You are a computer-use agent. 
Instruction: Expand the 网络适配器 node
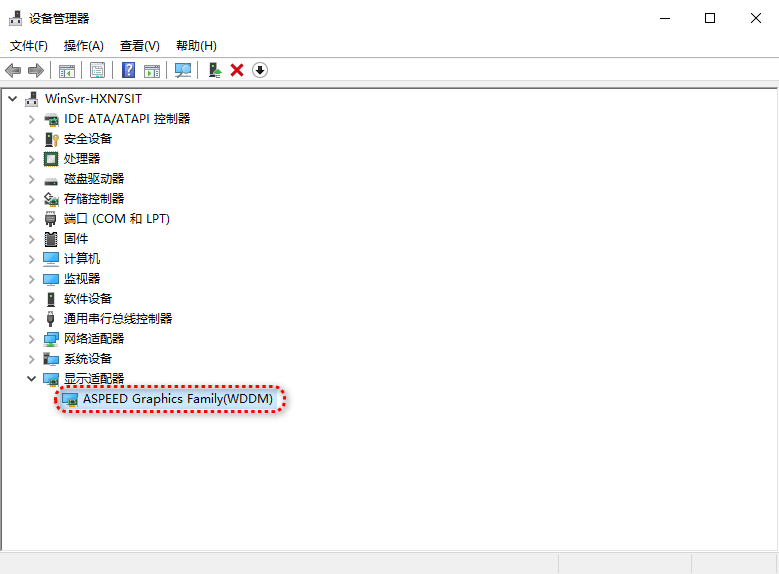31,339
